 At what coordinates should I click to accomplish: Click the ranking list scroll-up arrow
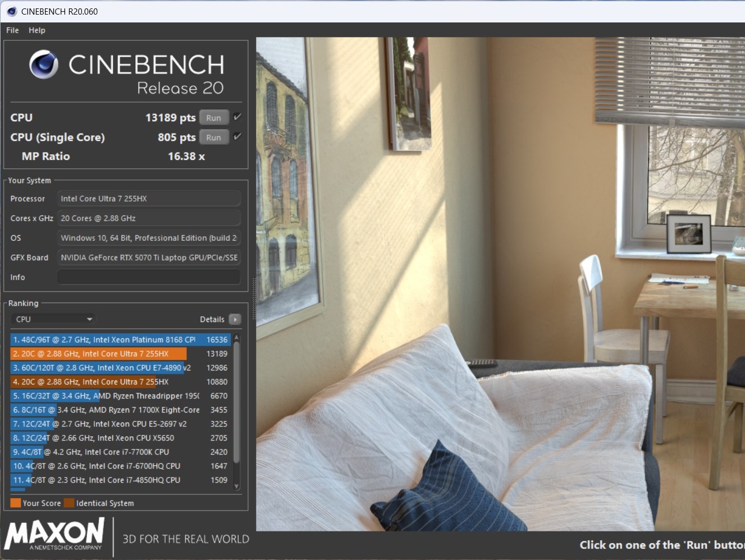[236, 338]
